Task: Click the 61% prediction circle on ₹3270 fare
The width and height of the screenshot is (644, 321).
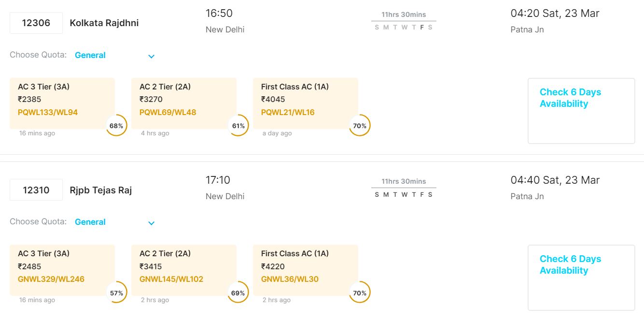Action: click(x=238, y=126)
